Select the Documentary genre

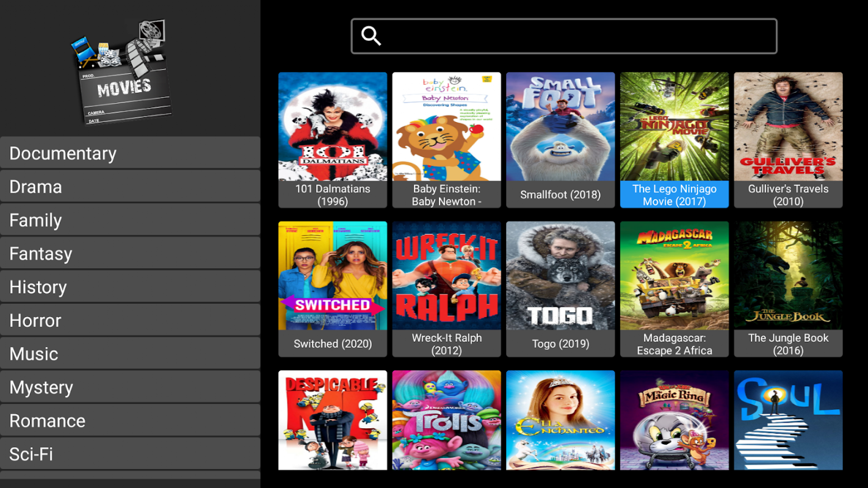[130, 152]
